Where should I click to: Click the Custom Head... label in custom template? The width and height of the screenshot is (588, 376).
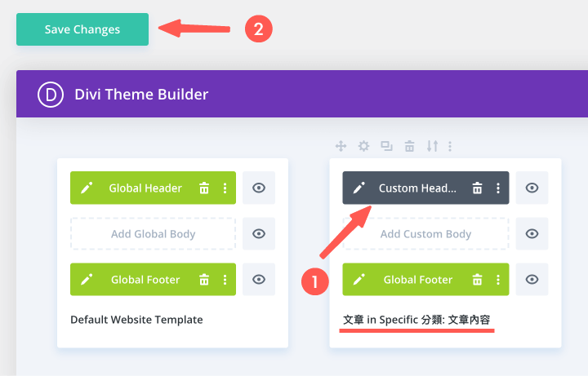(x=417, y=188)
